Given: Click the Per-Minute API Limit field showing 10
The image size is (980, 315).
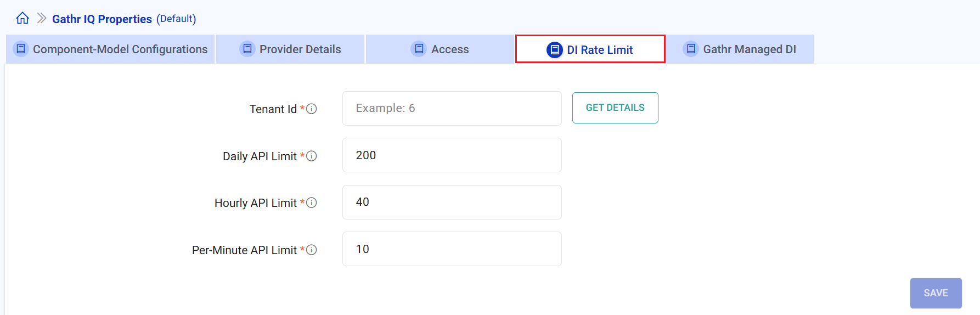Looking at the screenshot, I should tap(452, 249).
